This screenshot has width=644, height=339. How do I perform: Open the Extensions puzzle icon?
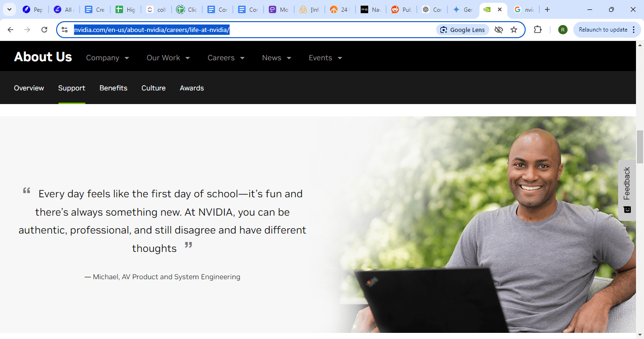click(537, 30)
